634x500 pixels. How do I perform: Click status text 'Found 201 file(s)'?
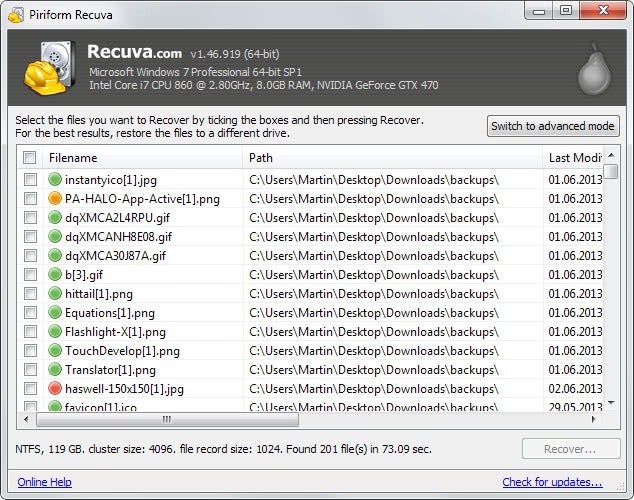326,449
